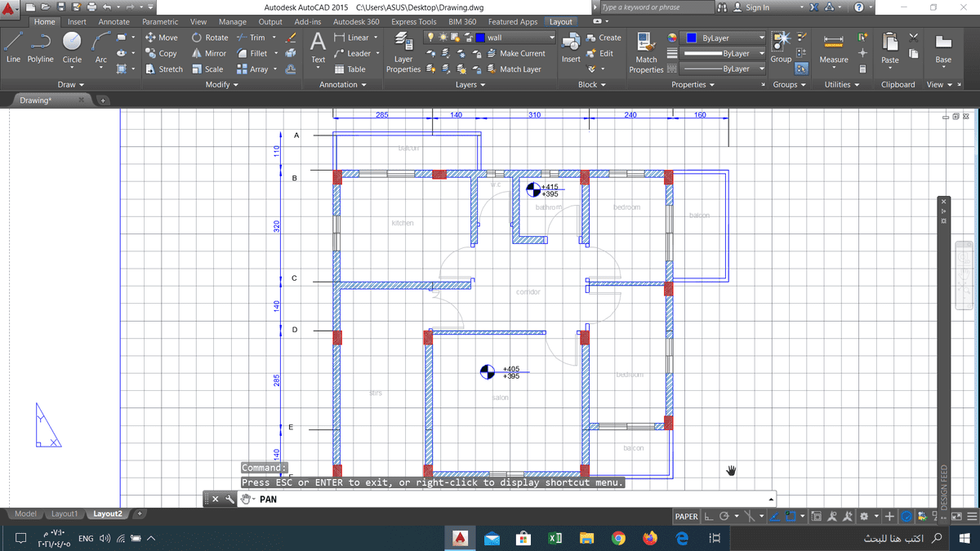Image resolution: width=980 pixels, height=551 pixels.
Task: Toggle ortho mode in status bar
Action: click(x=710, y=516)
